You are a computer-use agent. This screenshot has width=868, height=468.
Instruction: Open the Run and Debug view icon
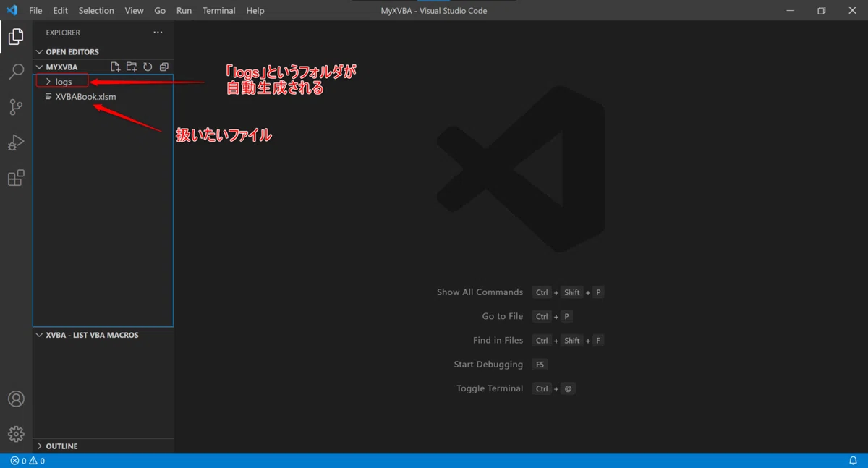[x=16, y=142]
